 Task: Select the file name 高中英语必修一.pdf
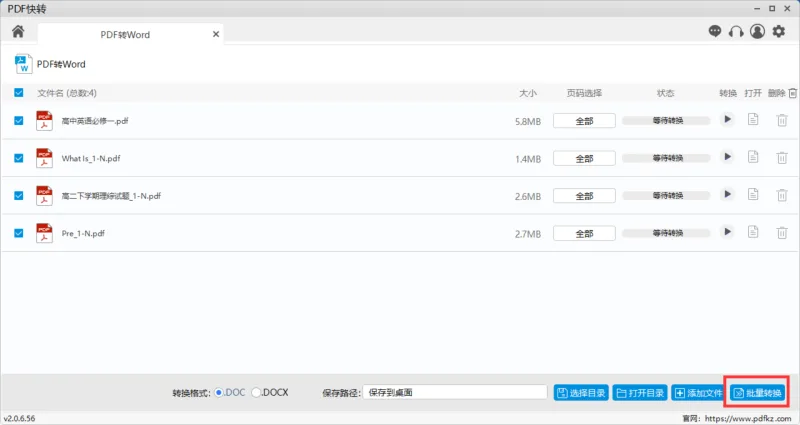coord(95,121)
